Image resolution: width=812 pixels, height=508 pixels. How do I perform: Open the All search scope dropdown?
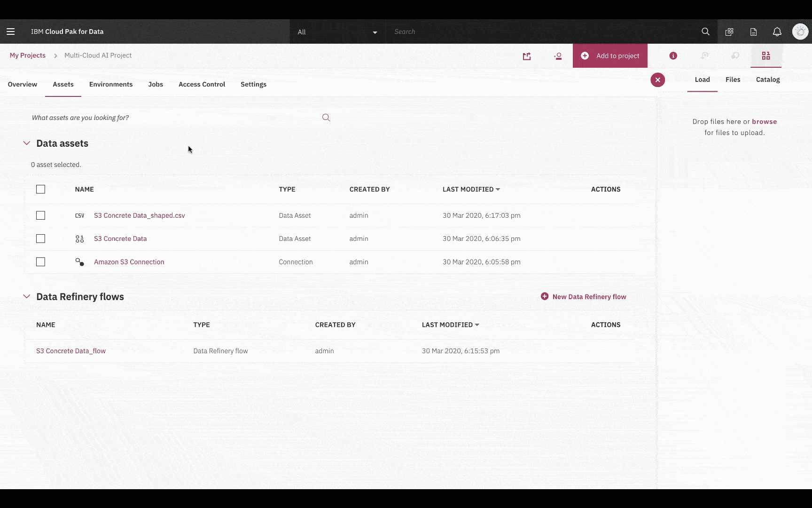click(x=337, y=32)
